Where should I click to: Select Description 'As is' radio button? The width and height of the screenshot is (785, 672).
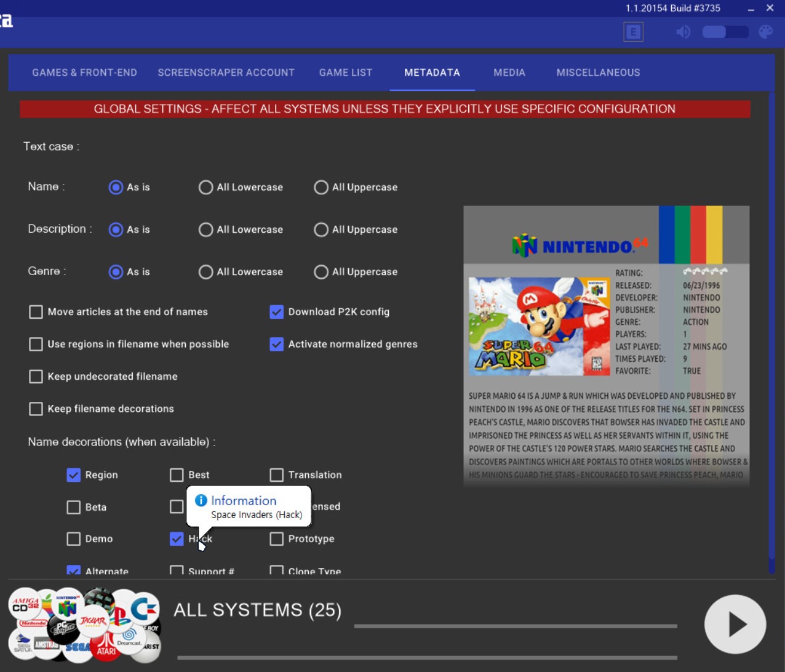point(116,230)
